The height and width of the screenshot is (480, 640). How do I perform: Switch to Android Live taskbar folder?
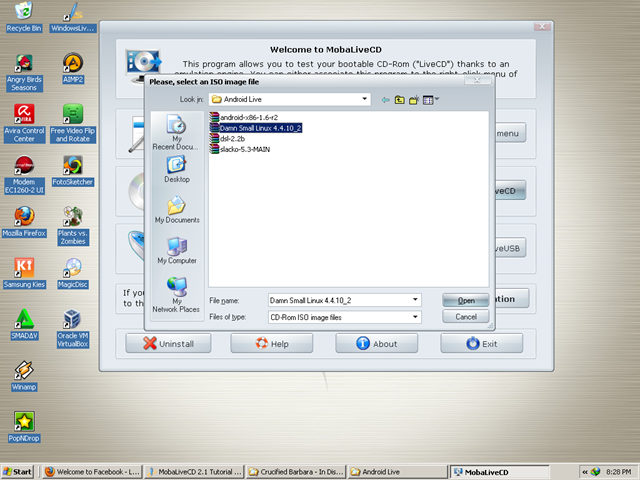point(397,472)
